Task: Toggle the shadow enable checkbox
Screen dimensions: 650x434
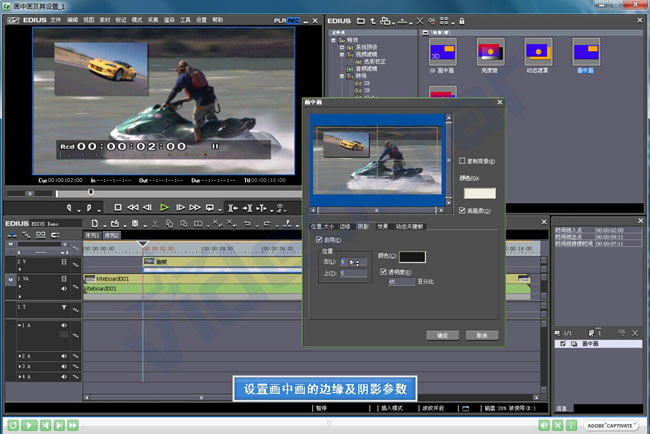Action: 319,240
